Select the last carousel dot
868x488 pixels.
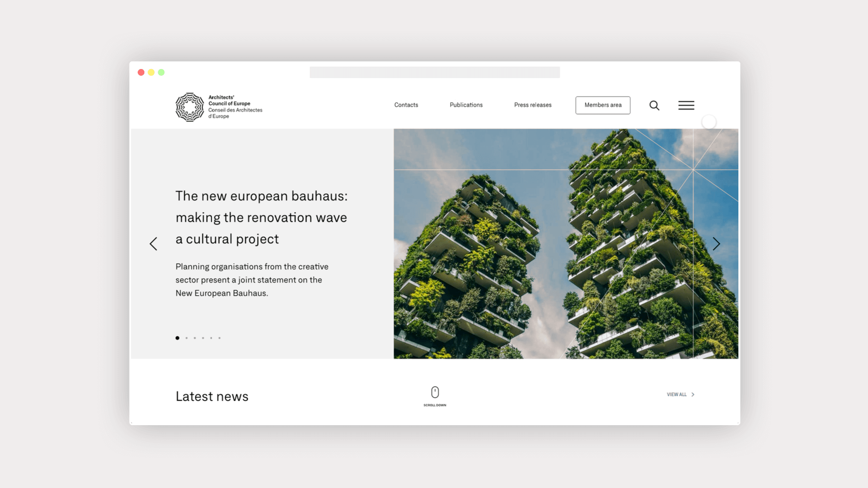click(x=220, y=338)
